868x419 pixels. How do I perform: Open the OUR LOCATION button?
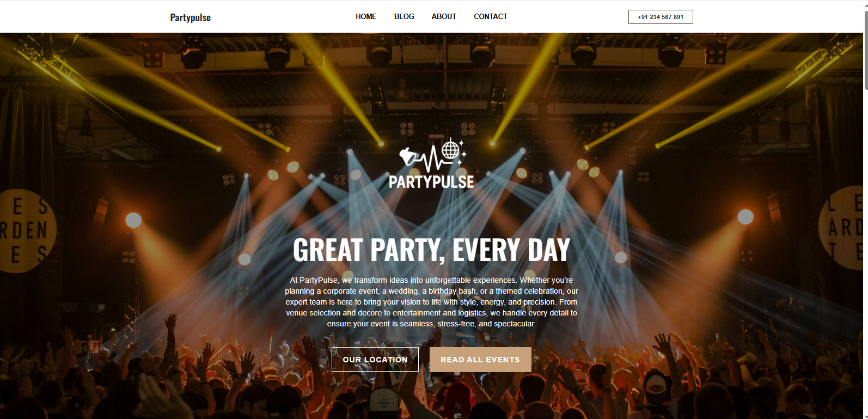pos(375,360)
